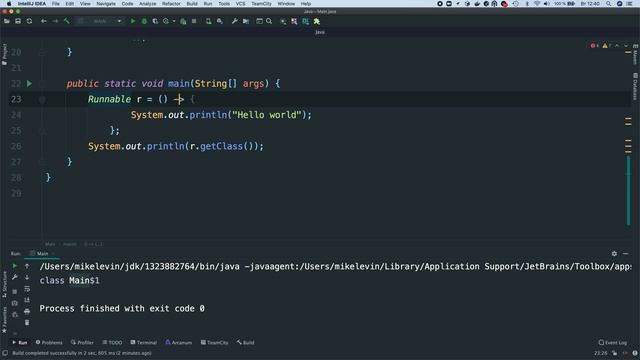
Task: Expand the profiler run options arrow
Action: [174, 21]
